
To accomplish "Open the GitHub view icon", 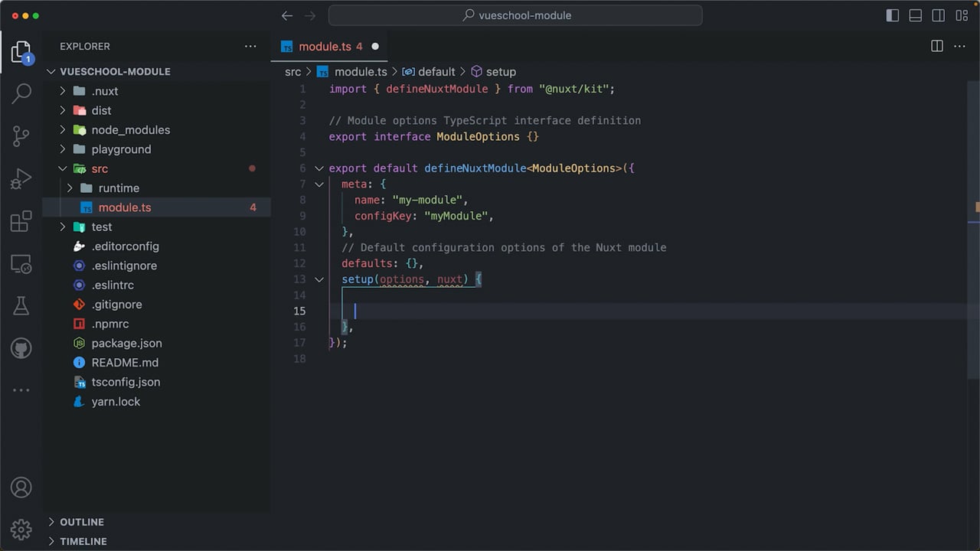I will (21, 348).
